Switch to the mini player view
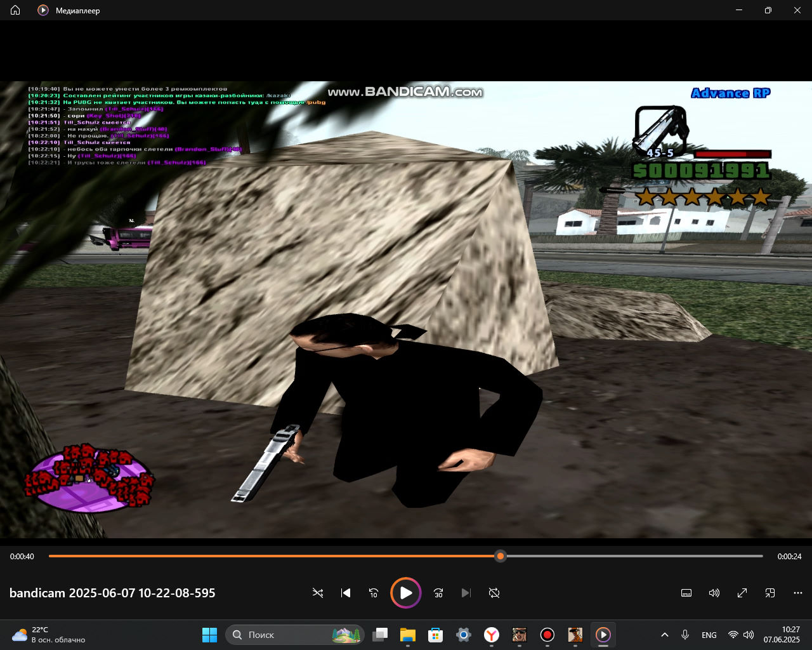 [x=770, y=593]
